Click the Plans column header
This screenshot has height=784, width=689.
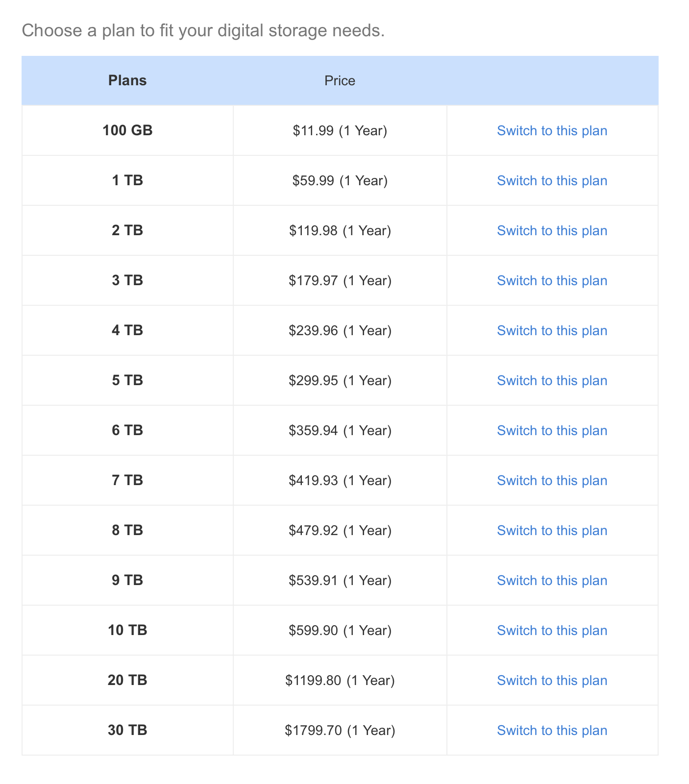pos(127,80)
